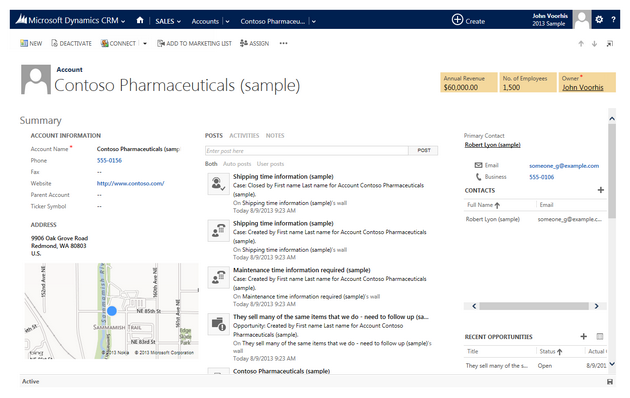Click the Annual Revenue header tile
The width and height of the screenshot is (630, 398).
468,82
